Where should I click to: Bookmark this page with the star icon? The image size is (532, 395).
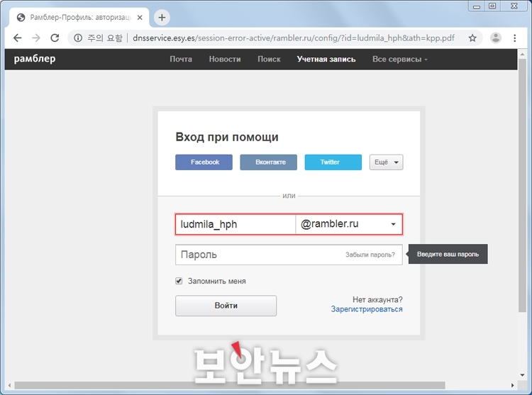click(x=472, y=38)
